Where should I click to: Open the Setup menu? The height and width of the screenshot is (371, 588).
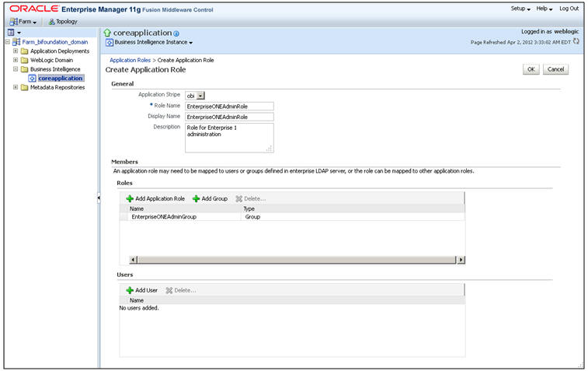point(520,9)
